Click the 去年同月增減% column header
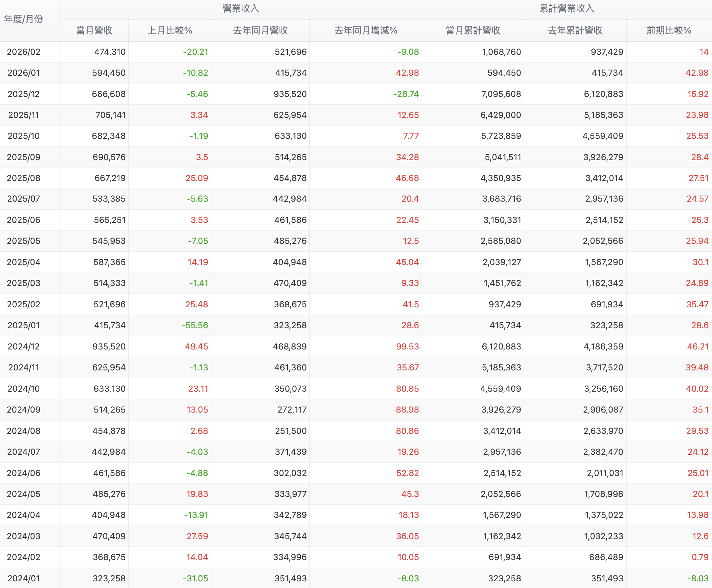The image size is (712, 588). coord(366,31)
